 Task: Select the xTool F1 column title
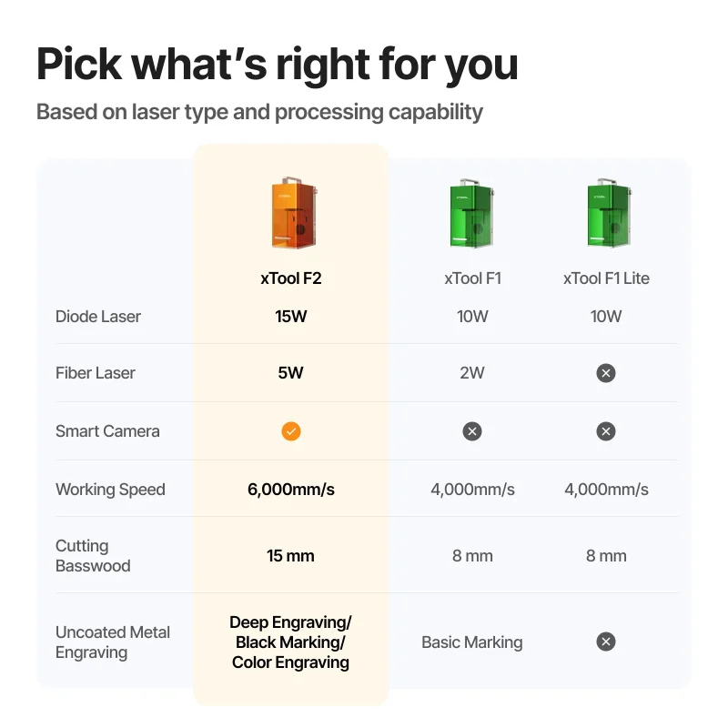coord(472,278)
